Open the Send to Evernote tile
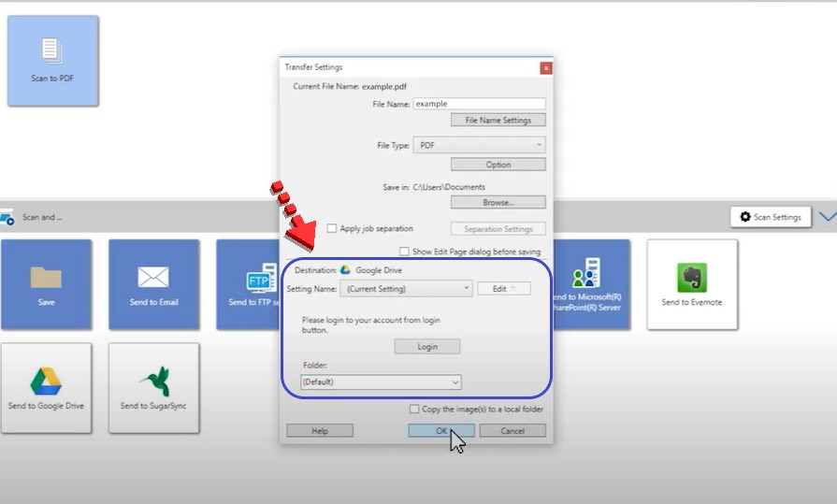The width and height of the screenshot is (837, 504). pos(692,284)
